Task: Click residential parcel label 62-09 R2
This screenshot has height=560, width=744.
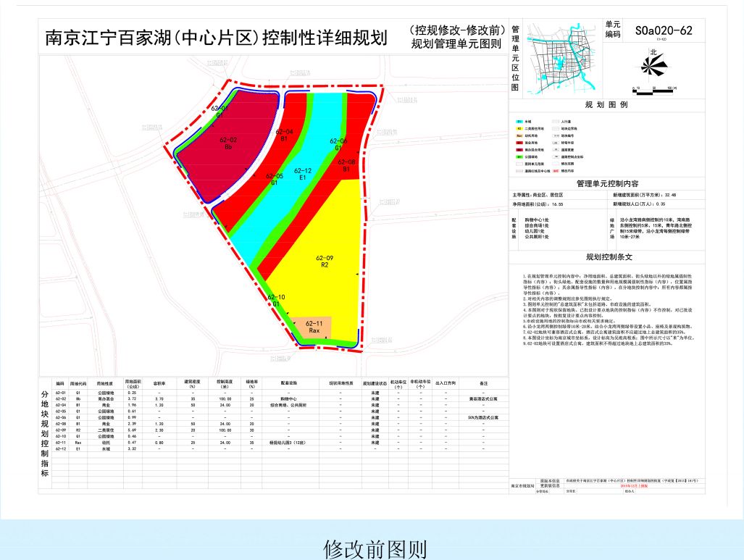Action: [x=325, y=262]
